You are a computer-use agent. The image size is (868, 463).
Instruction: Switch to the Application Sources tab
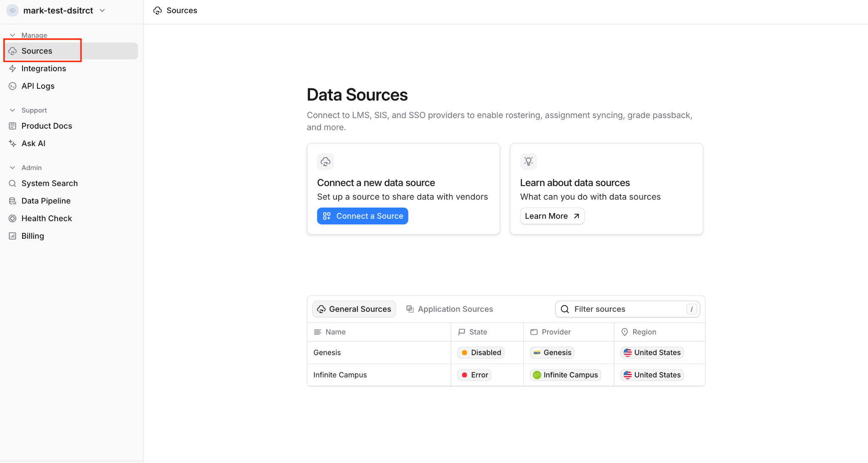pyautogui.click(x=449, y=309)
